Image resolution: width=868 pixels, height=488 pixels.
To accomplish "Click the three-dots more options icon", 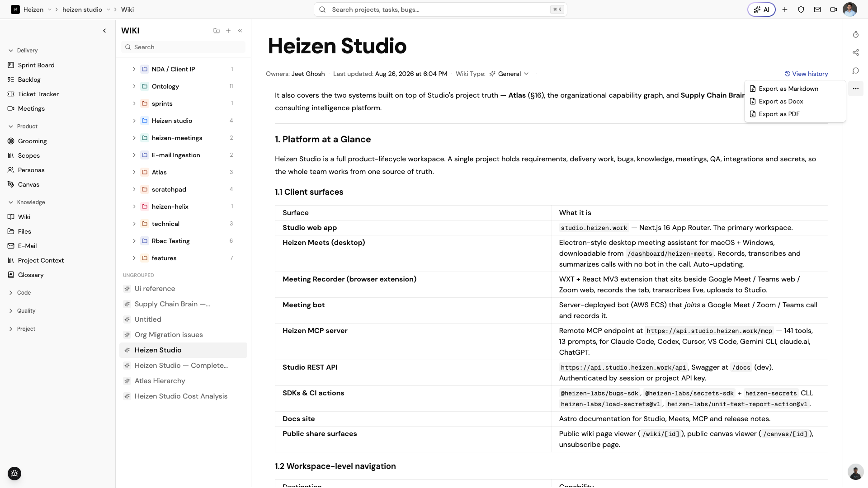I will [856, 89].
